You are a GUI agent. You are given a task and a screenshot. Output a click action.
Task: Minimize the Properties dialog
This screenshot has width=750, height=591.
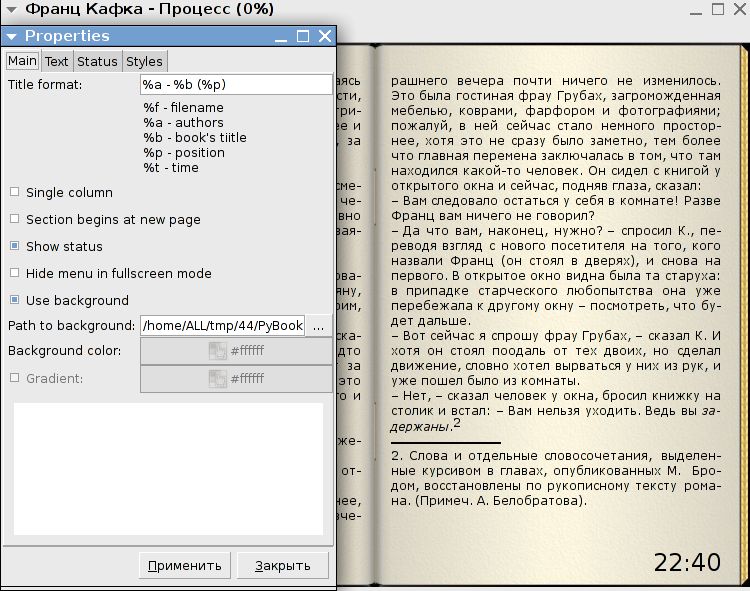pos(281,36)
